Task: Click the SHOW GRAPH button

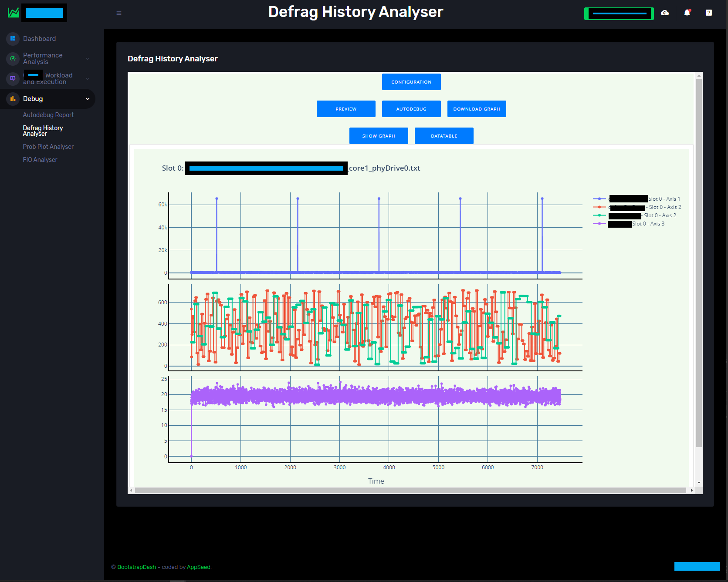Action: pos(379,136)
